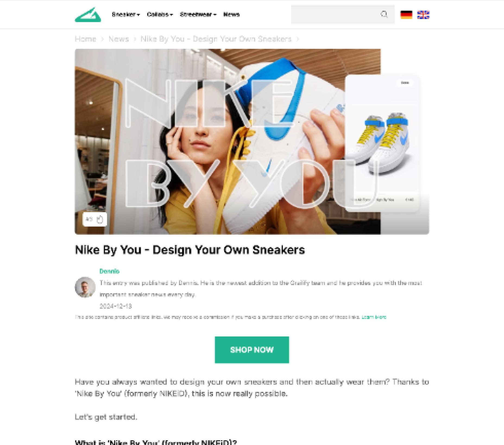
Task: Switch site language to UK flag
Action: [423, 15]
